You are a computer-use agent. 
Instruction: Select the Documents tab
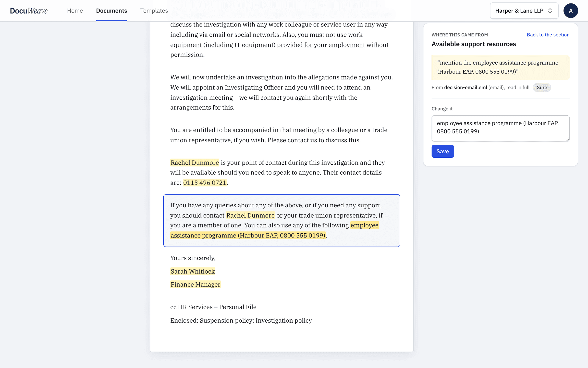click(x=111, y=11)
